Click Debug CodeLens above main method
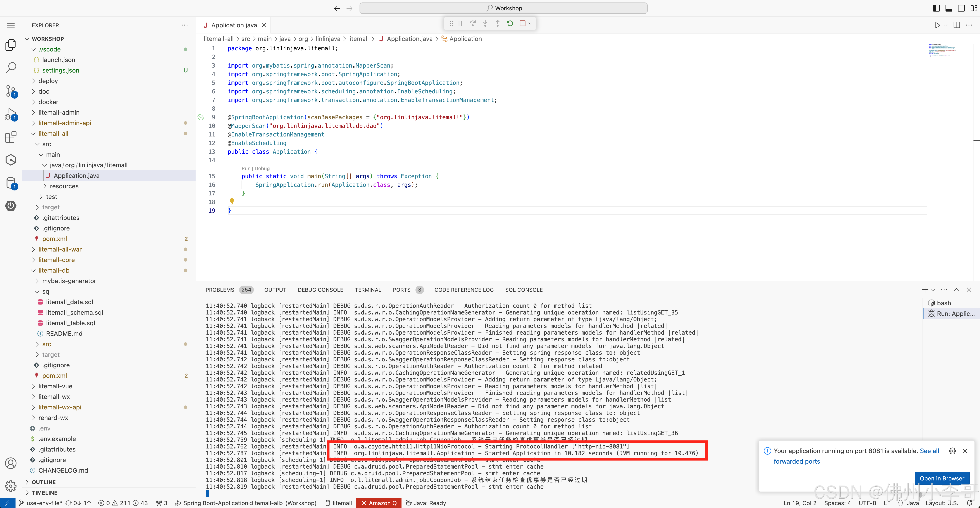Viewport: 980px width, 508px height. pyautogui.click(x=262, y=168)
